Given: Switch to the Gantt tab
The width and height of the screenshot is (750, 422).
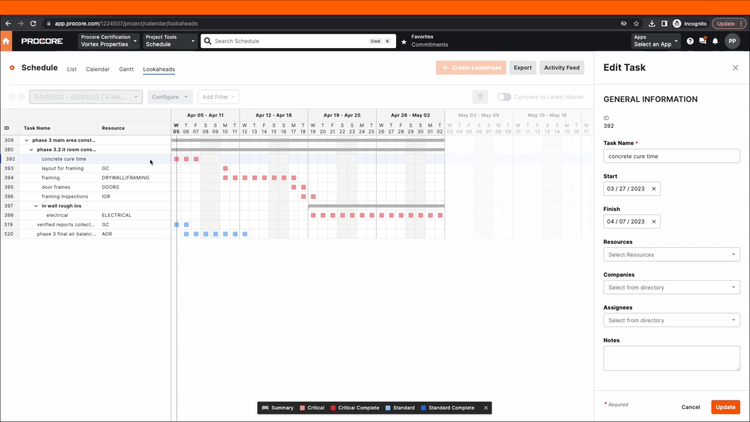Looking at the screenshot, I should tap(126, 69).
